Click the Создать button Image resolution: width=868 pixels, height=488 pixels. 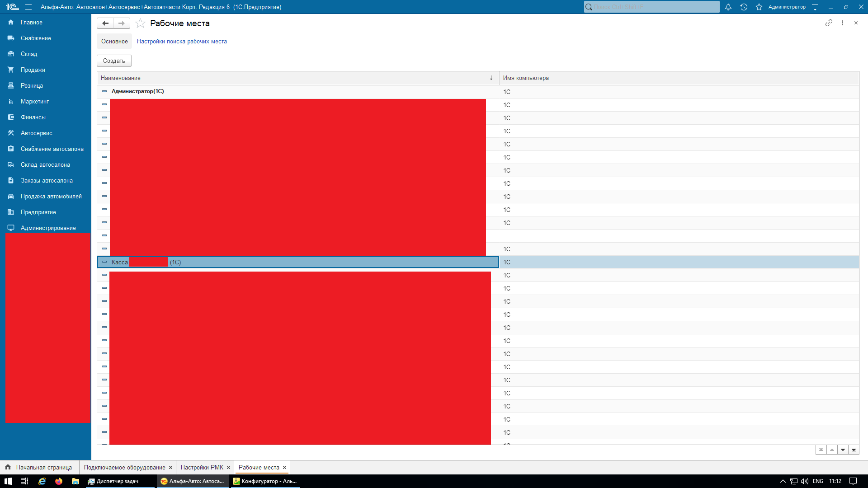[x=114, y=61]
